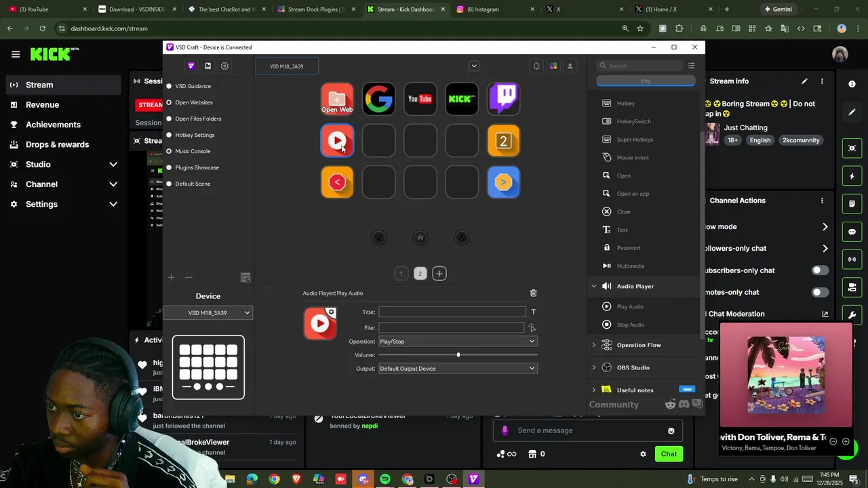Viewport: 868px width, 488px height.
Task: Select the VSD M18_3A39 device tab
Action: click(287, 66)
